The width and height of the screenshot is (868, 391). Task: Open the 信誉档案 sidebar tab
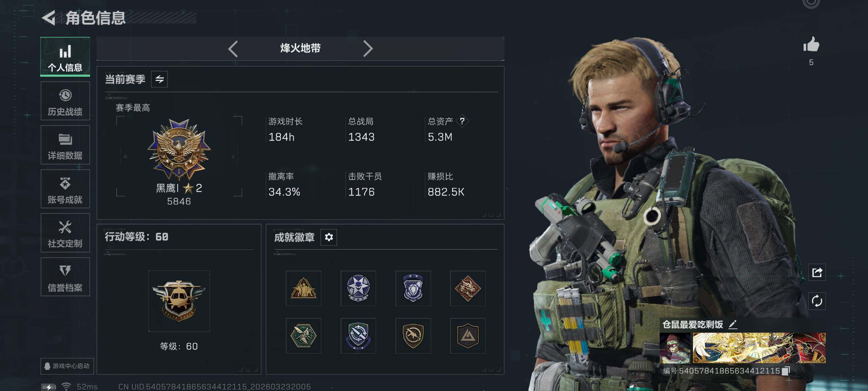click(x=65, y=277)
